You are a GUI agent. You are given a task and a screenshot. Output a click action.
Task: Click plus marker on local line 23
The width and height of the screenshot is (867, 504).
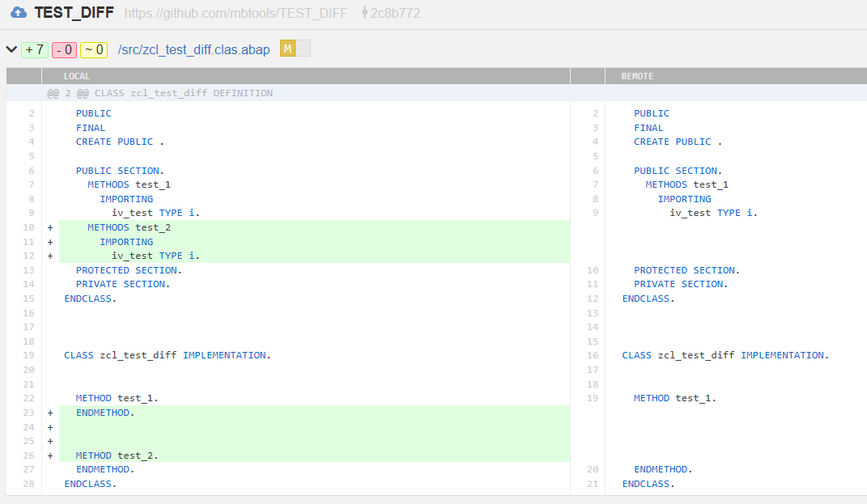(x=50, y=413)
